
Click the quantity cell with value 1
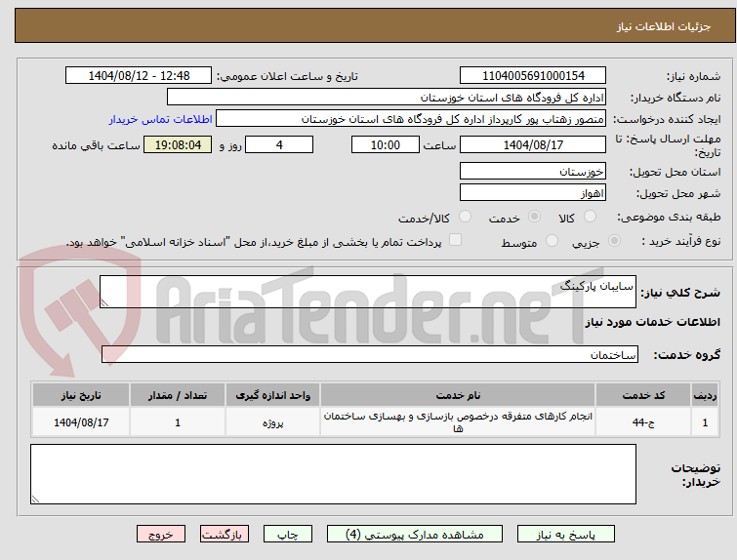tap(178, 422)
